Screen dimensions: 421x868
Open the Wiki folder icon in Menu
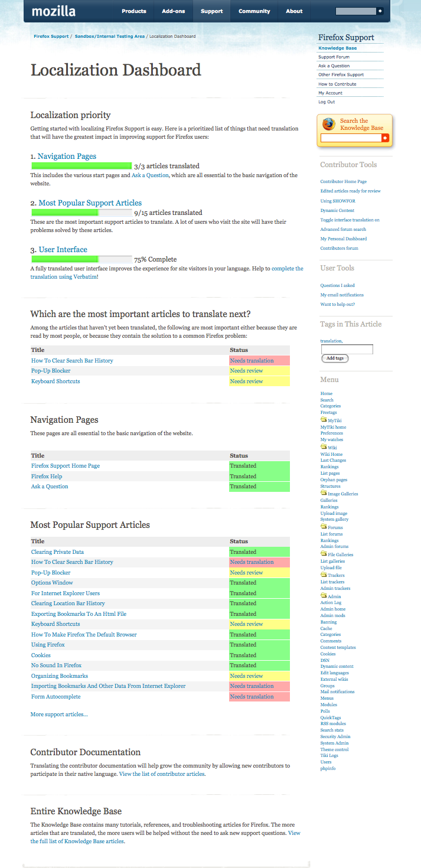tap(324, 447)
